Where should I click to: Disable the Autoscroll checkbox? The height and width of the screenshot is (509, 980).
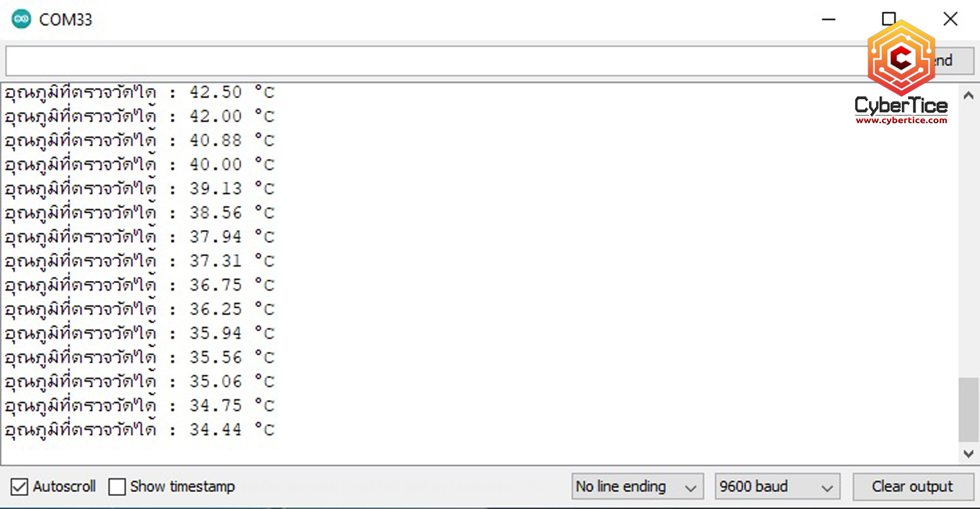[20, 487]
